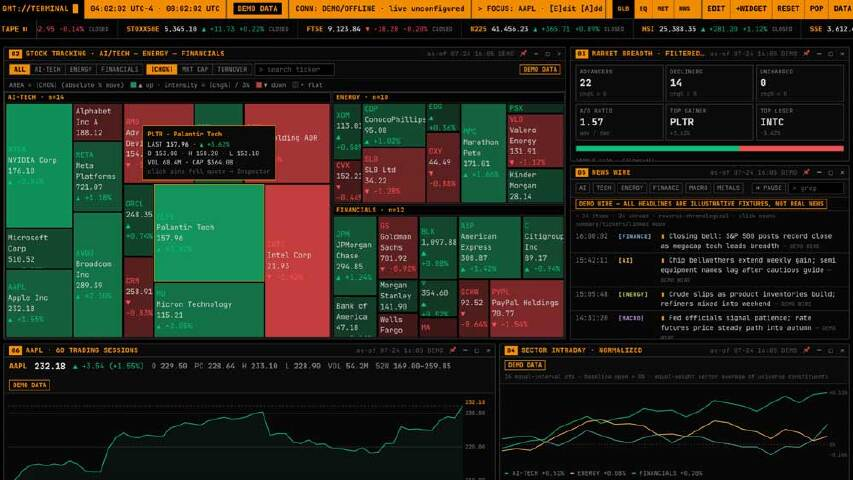Screen dimensions: 853x480
Task: Pin the Stock Tracking widget
Action: pos(523,54)
